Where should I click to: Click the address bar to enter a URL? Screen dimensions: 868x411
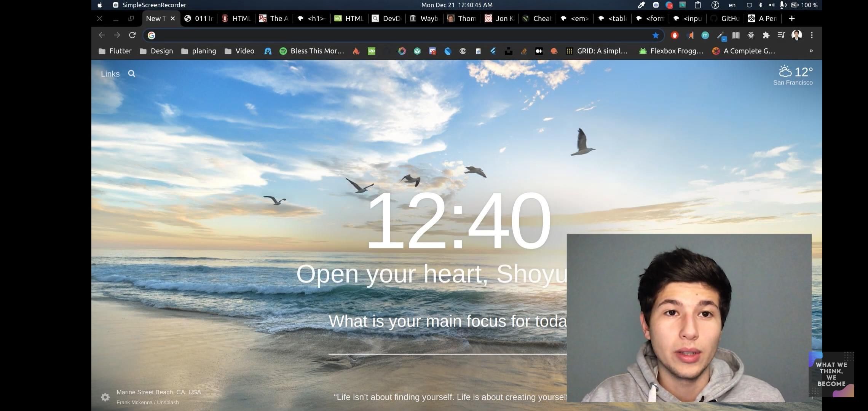point(381,35)
